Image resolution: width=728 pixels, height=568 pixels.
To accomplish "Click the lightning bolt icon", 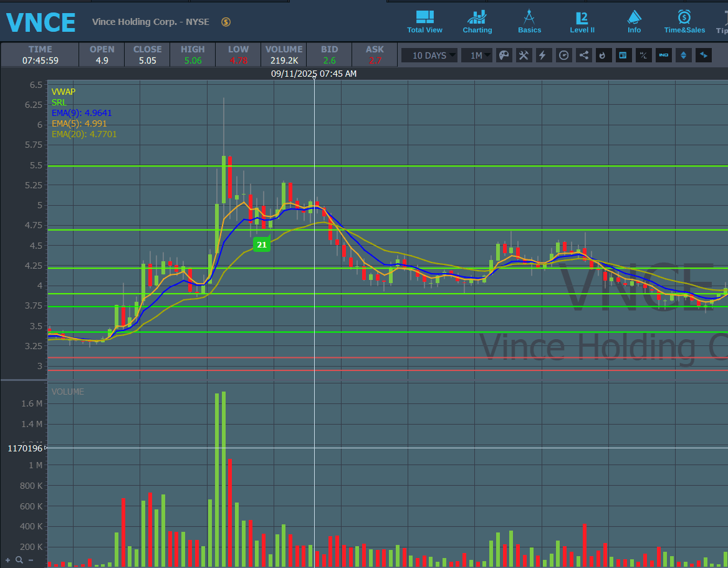I will 544,55.
